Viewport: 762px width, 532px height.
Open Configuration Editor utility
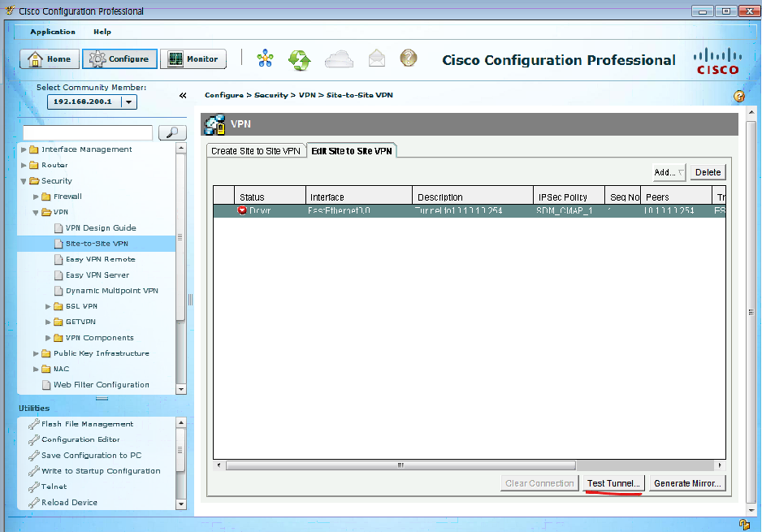(x=80, y=439)
